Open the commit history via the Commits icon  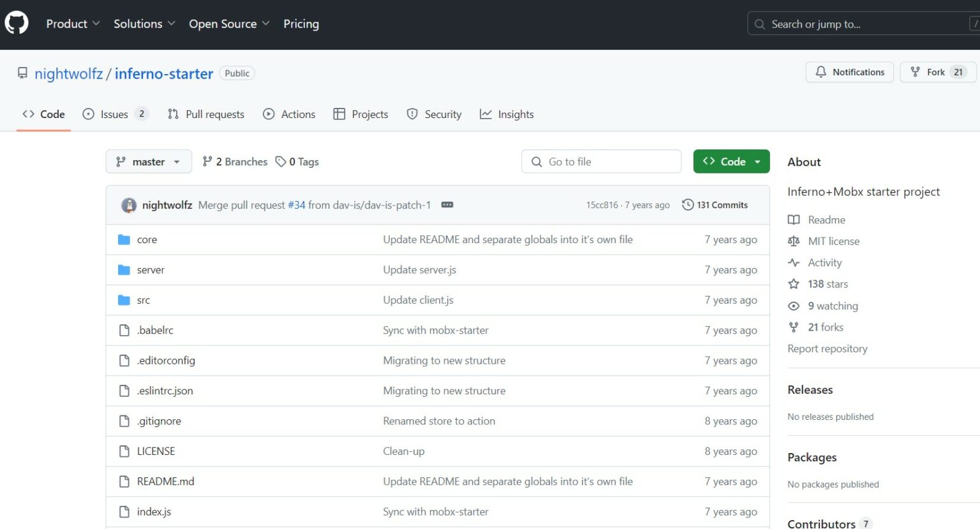(688, 204)
